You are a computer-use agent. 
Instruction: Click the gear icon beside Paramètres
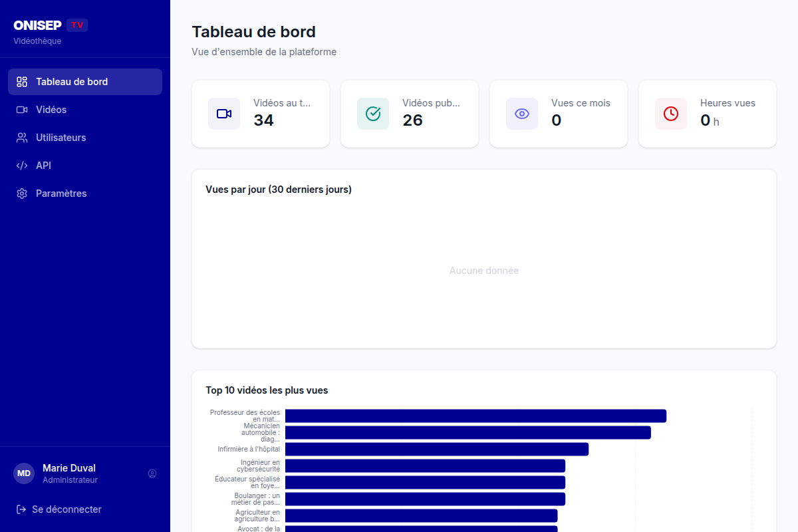pyautogui.click(x=22, y=194)
